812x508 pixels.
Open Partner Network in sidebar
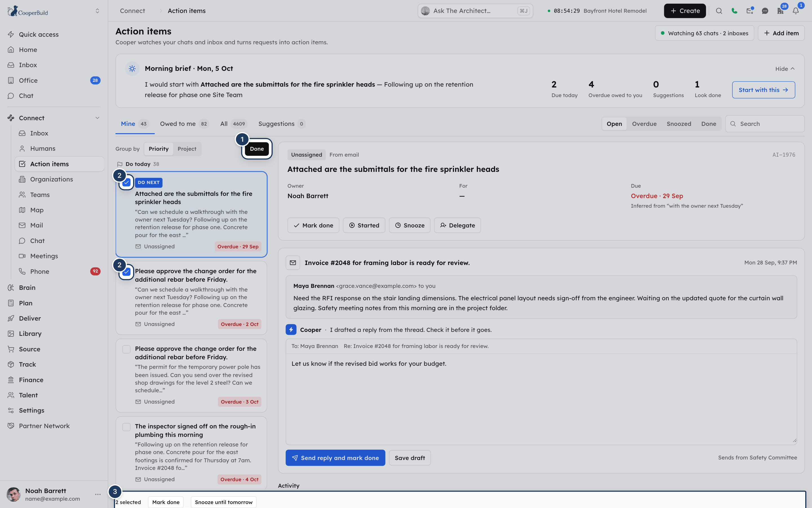(x=44, y=426)
